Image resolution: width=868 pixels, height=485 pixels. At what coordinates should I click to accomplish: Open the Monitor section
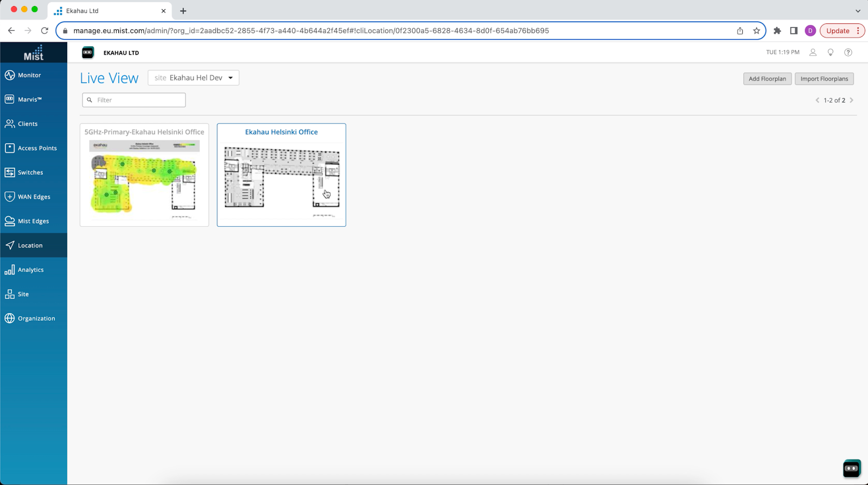coord(34,75)
